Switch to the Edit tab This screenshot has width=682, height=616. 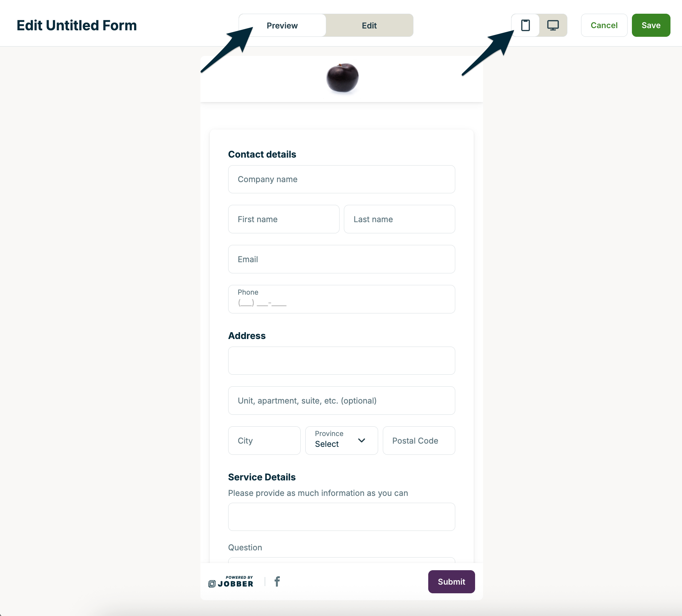369,26
